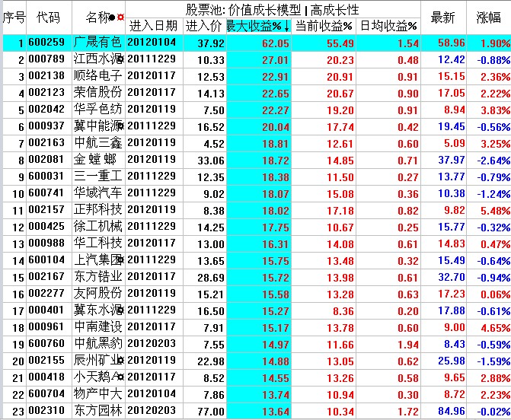Select stock name 华域汽车
Image resolution: width=511 pixels, height=420 pixels.
pos(97,193)
